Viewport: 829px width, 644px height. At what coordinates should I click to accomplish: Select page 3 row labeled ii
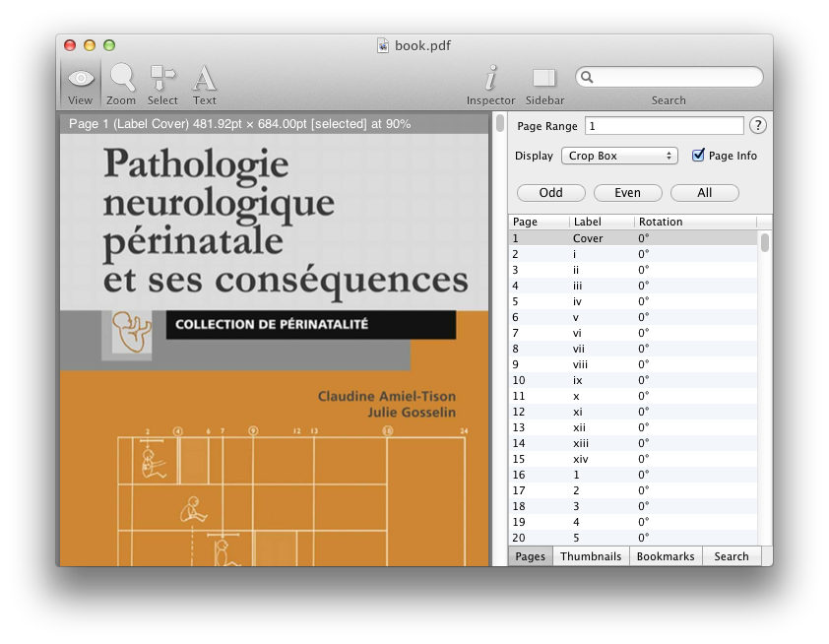click(633, 270)
